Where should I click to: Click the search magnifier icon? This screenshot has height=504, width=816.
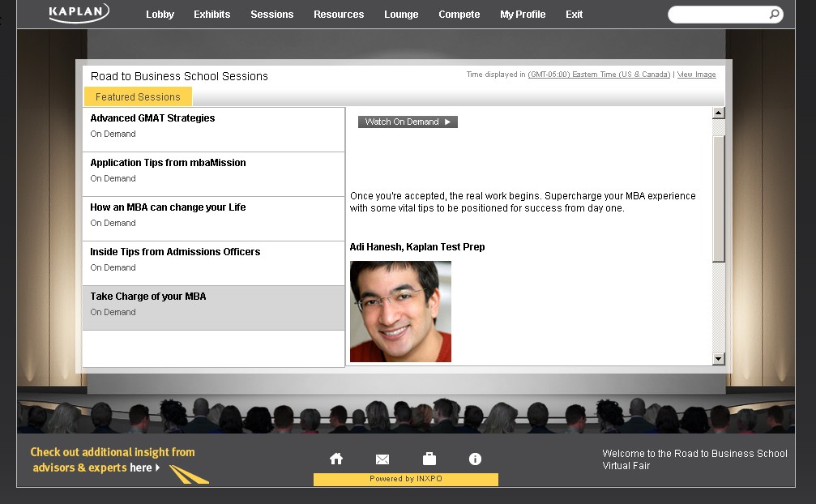[774, 15]
